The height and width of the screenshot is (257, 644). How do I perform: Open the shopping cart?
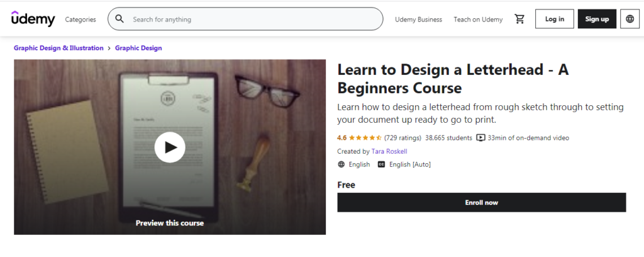519,19
